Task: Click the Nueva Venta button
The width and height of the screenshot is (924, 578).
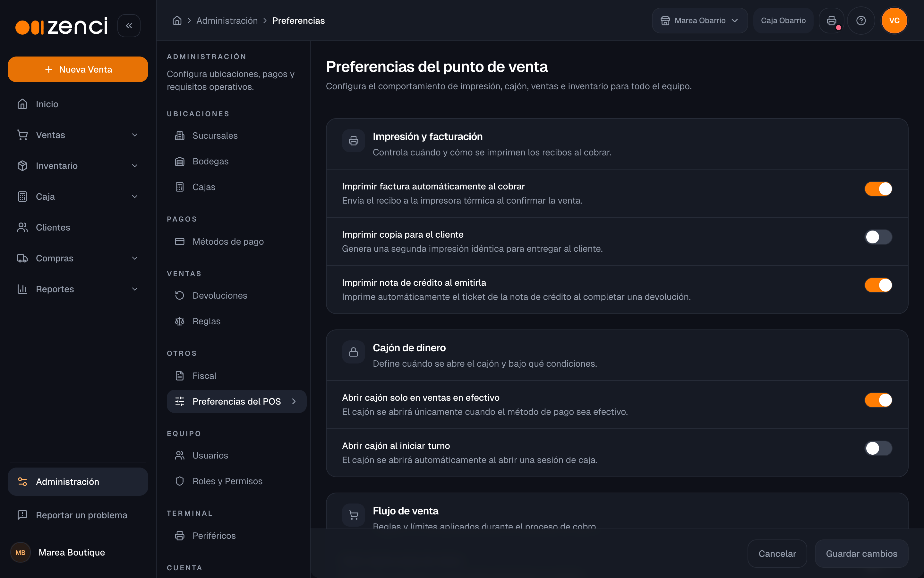Action: tap(78, 70)
